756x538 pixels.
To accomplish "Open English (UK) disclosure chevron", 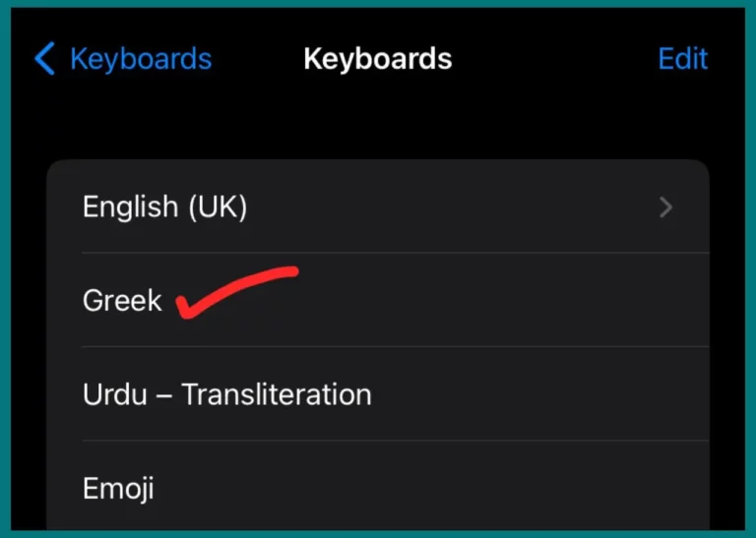I will (x=665, y=208).
